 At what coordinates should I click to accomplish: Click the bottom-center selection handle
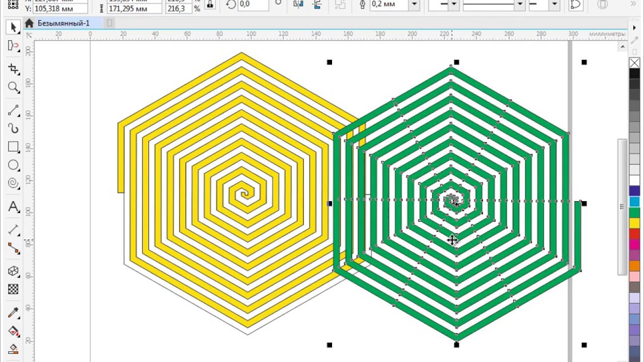coord(456,345)
